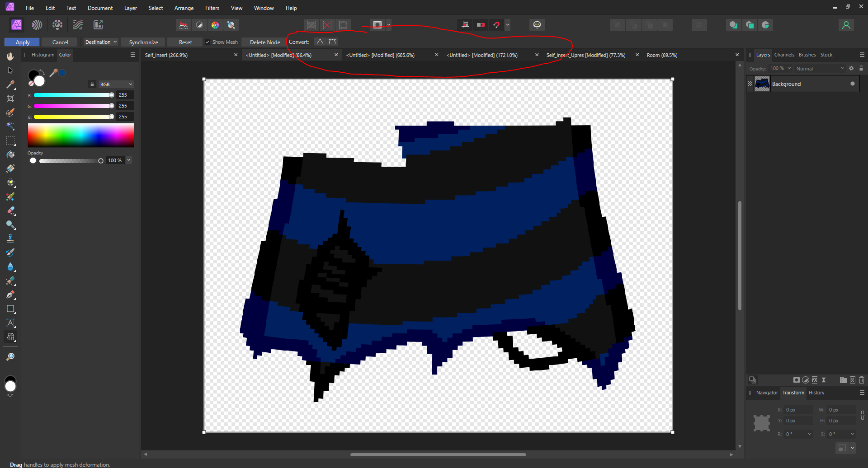Click the Apply button
This screenshot has width=868, height=468.
pos(23,42)
